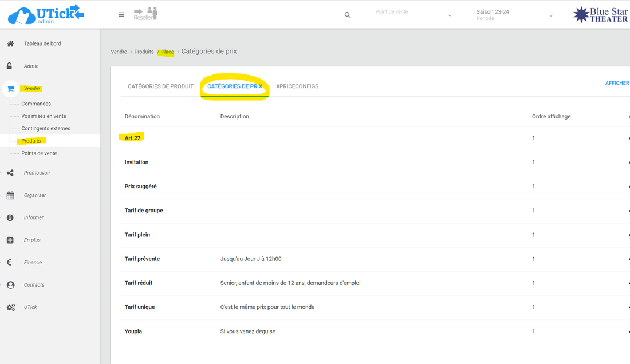
Task: Click the search magnifier icon
Action: 347,15
